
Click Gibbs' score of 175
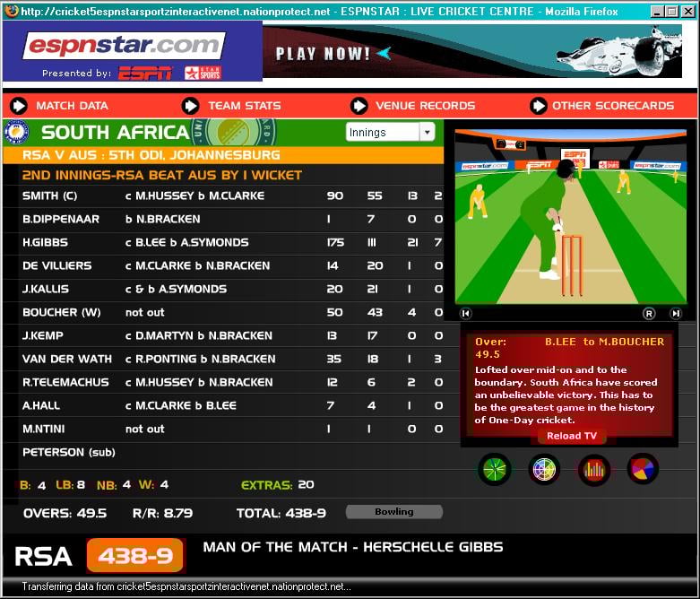(x=335, y=242)
